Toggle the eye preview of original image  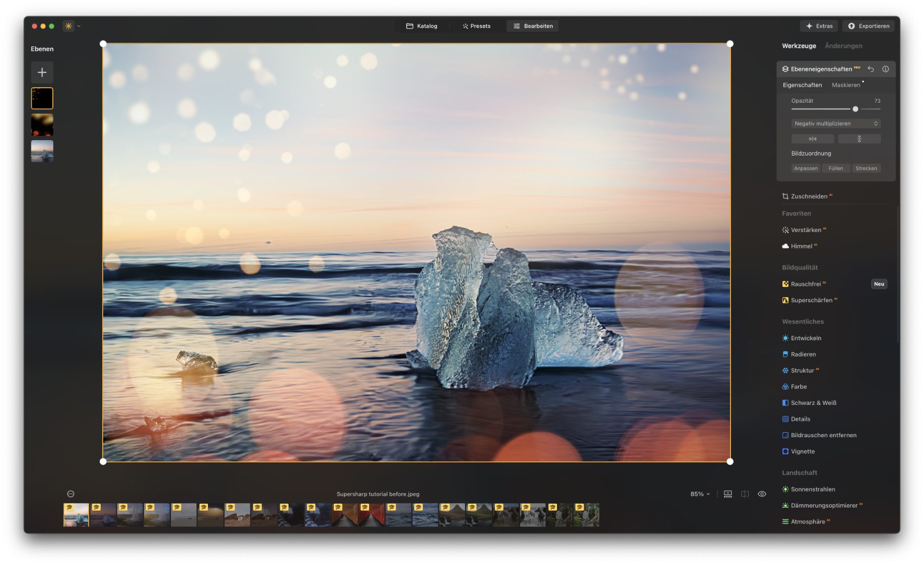coord(762,494)
